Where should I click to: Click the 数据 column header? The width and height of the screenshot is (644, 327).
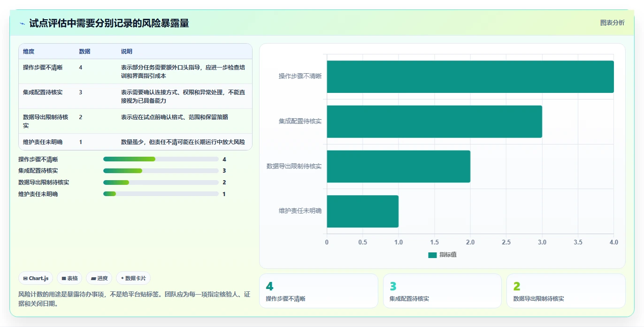84,52
